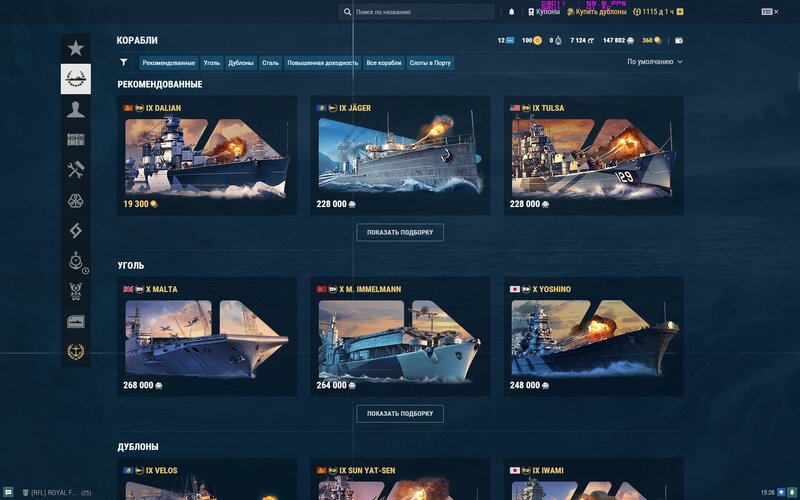The image size is (800, 500).
Task: Click the 19 300 doubloons price on Dalian
Action: tap(140, 204)
